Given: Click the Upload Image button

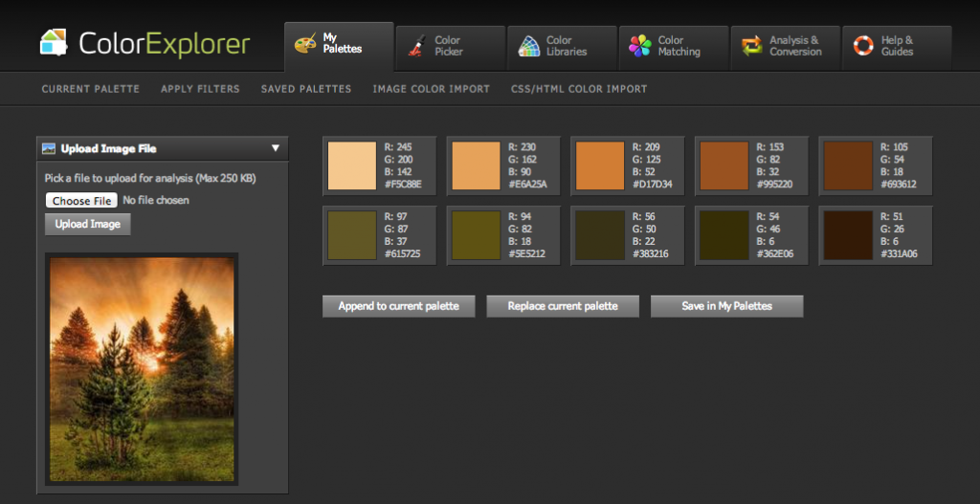Looking at the screenshot, I should (x=87, y=224).
